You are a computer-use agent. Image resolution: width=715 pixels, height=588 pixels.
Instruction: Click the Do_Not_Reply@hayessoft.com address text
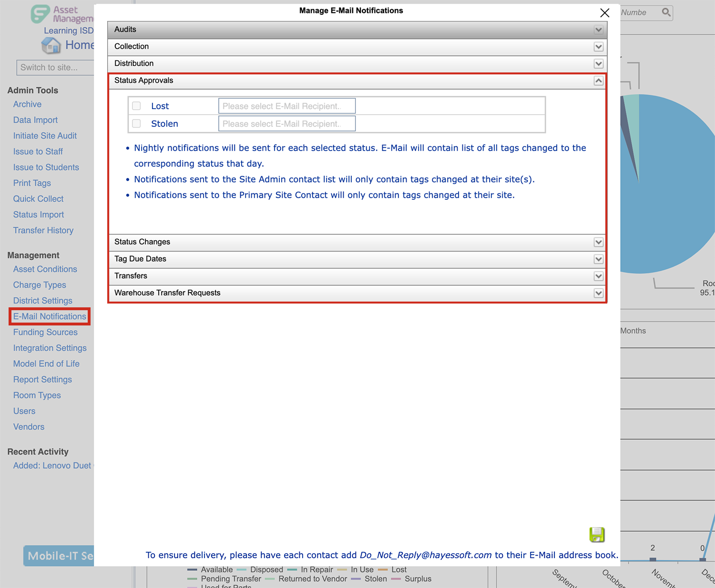pyautogui.click(x=426, y=555)
